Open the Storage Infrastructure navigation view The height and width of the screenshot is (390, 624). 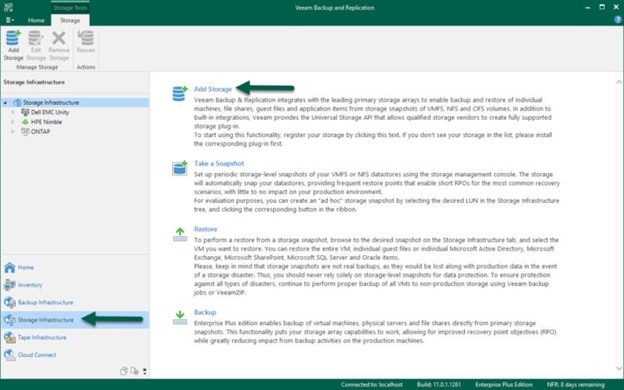(75, 320)
